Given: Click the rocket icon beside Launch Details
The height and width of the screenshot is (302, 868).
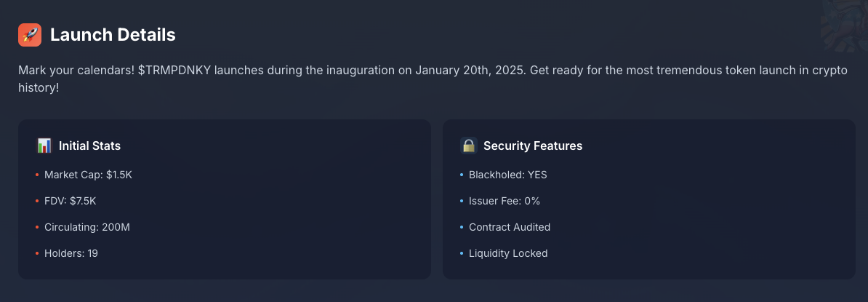Looking at the screenshot, I should pos(30,35).
